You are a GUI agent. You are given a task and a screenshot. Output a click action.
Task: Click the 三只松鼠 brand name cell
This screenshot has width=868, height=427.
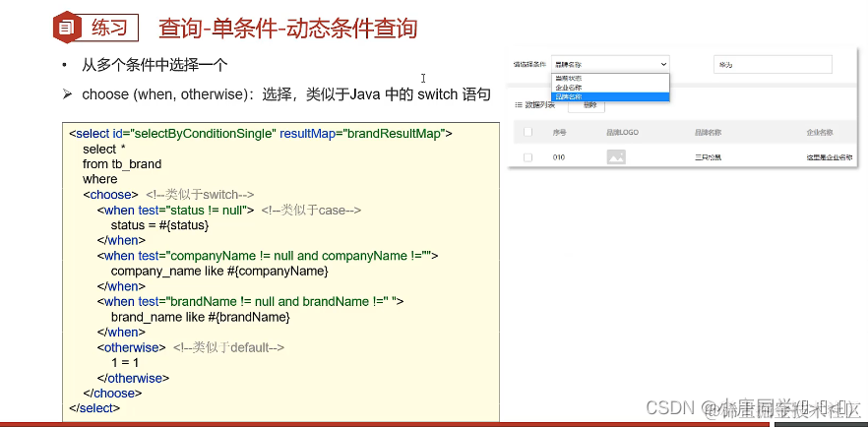(x=708, y=157)
